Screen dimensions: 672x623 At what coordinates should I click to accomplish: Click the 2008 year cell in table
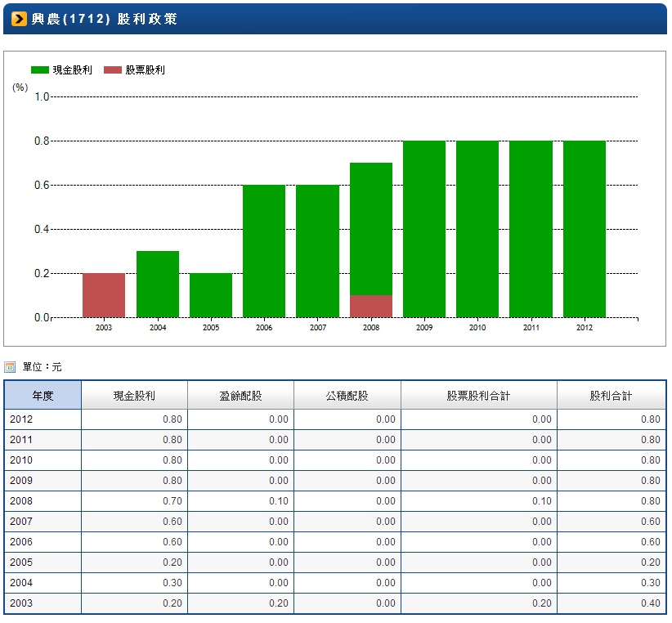tap(43, 501)
